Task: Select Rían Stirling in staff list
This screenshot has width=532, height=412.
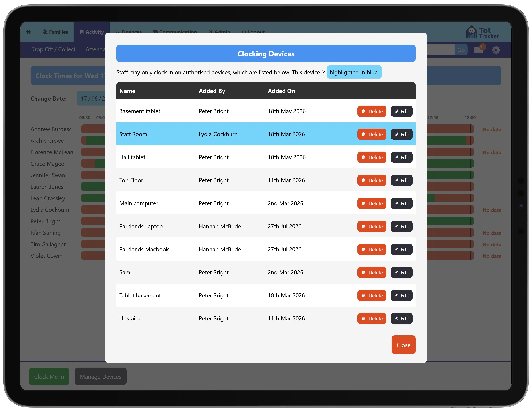Action: pos(45,233)
